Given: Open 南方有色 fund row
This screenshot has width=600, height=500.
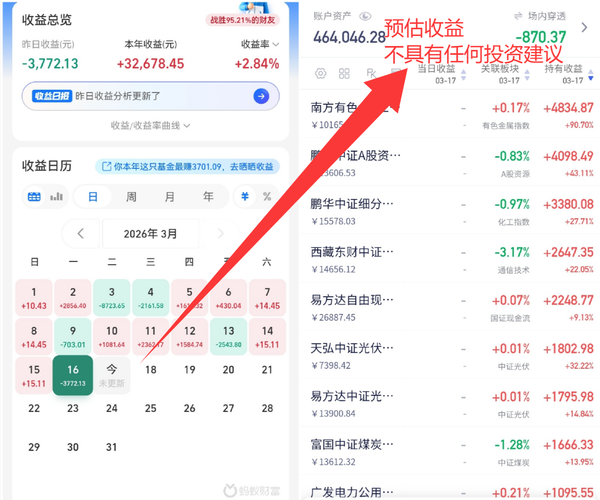Looking at the screenshot, I should coord(451,115).
